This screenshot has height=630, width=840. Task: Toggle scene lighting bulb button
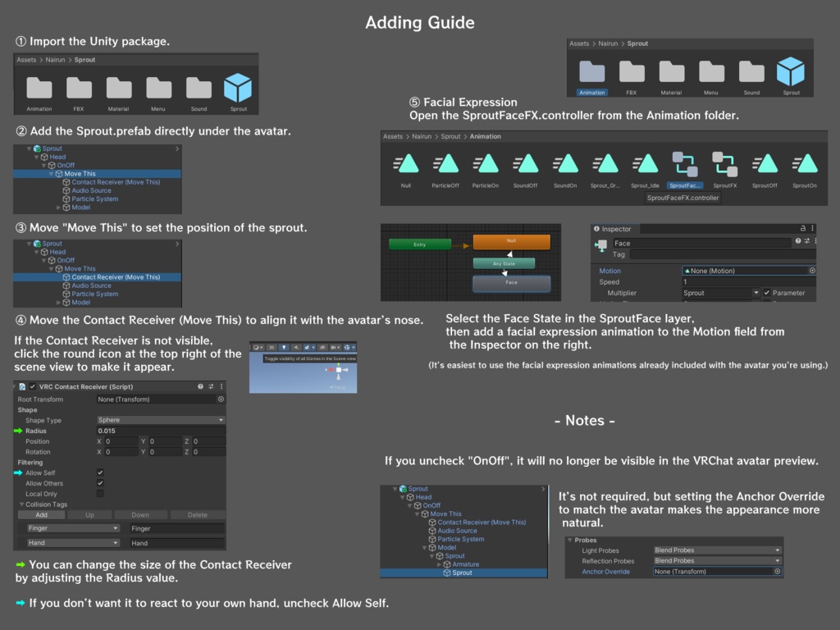pos(284,348)
